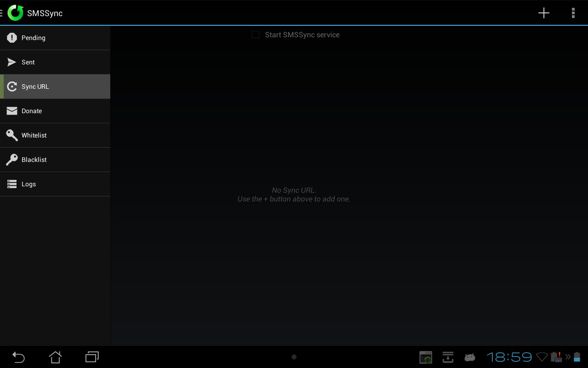Image resolution: width=588 pixels, height=368 pixels.
Task: Tap the battery status icon
Action: click(577, 357)
